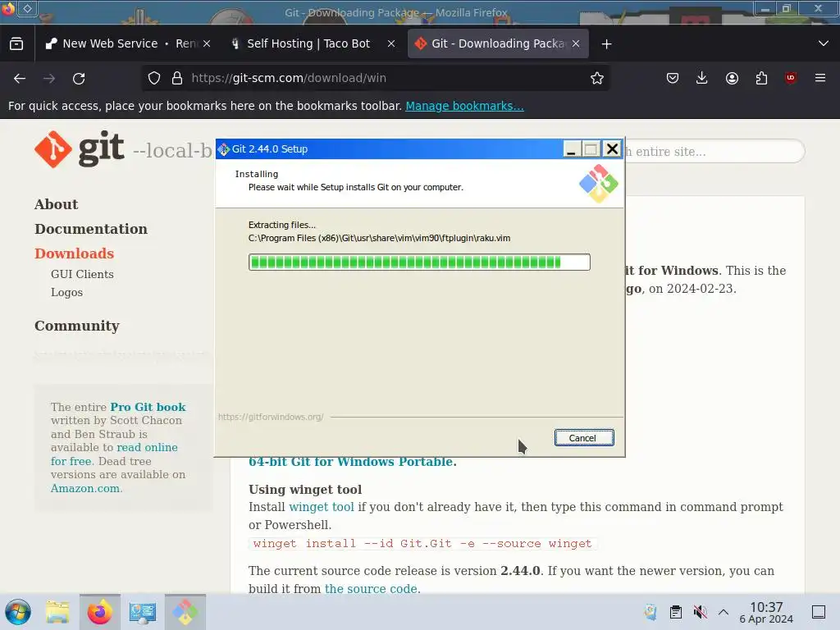Viewport: 840px width, 630px height.
Task: Open the Downloads section link
Action: 75,254
